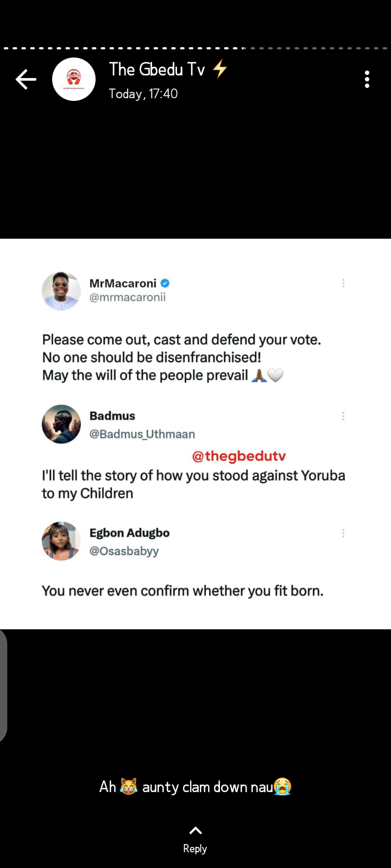Click the @mrmacaronii handle
This screenshot has width=391, height=868.
[128, 297]
